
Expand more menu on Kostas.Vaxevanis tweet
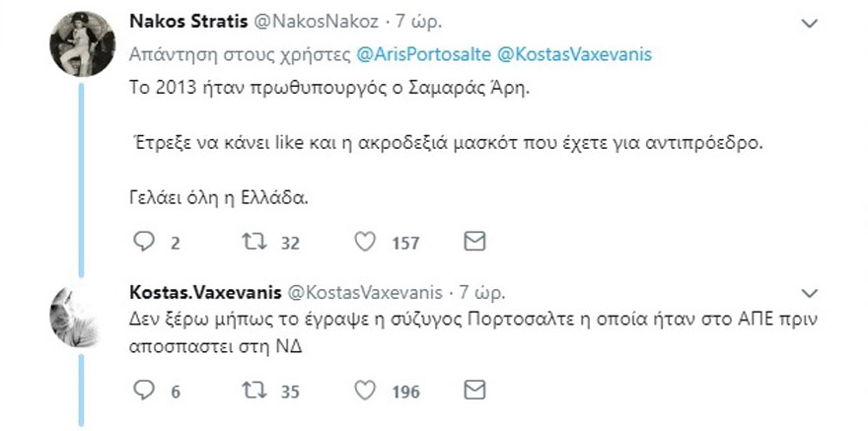point(808,293)
